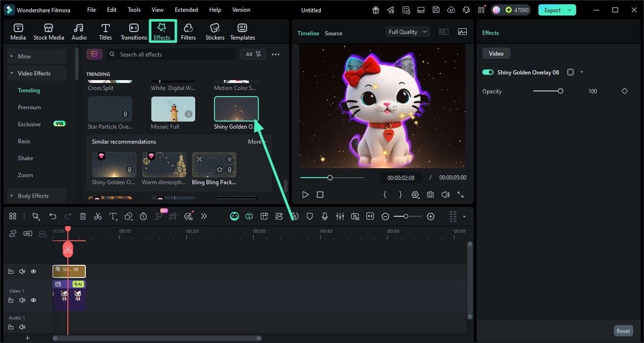This screenshot has height=343, width=644.
Task: Click the Delete trash icon
Action: pos(83,216)
